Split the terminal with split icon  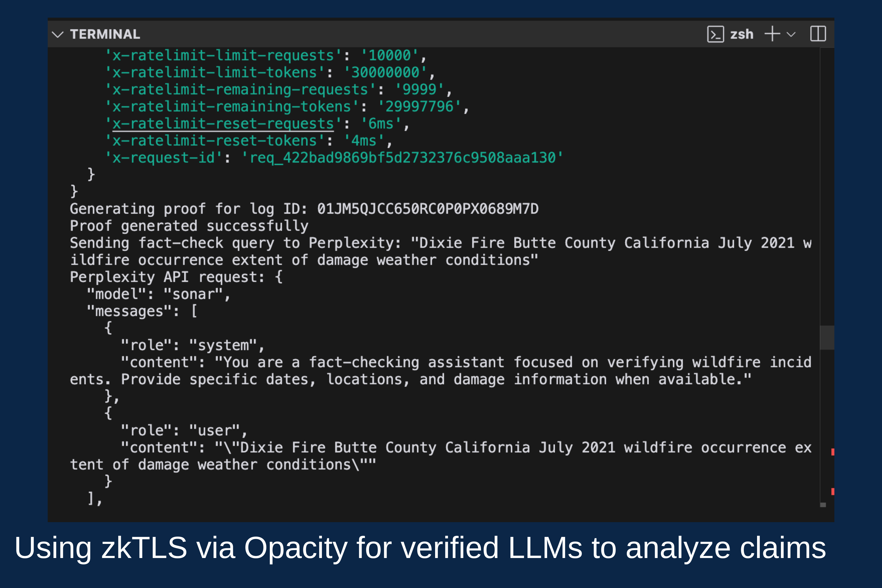pyautogui.click(x=818, y=34)
